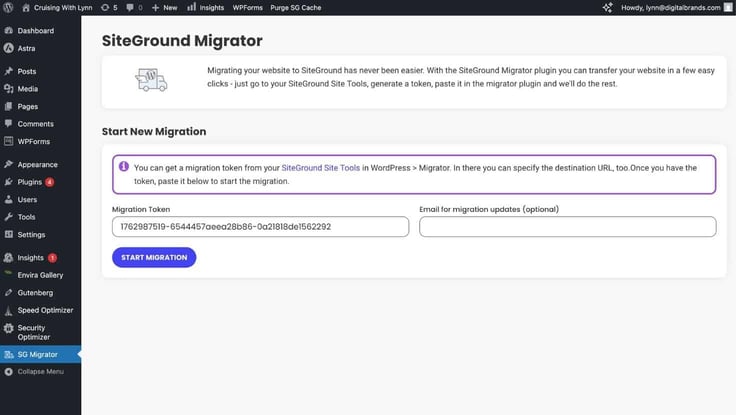
Task: Click the Insights badge showing 1
Action: coord(53,258)
